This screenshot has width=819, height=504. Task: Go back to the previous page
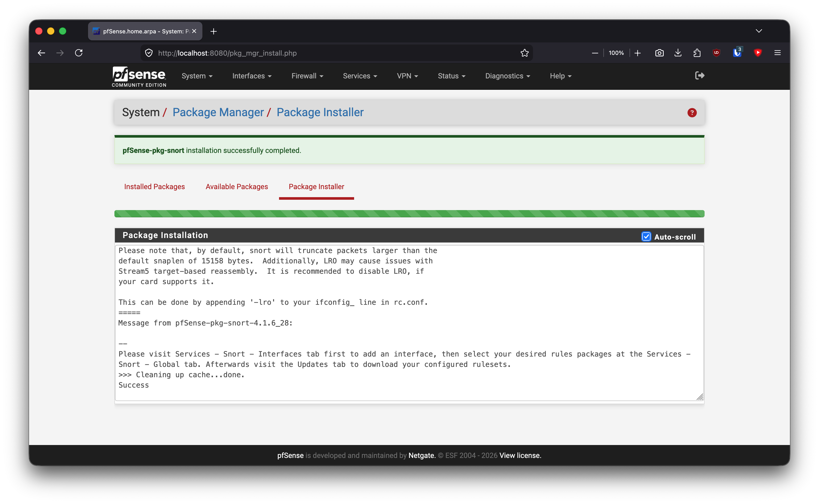click(41, 53)
